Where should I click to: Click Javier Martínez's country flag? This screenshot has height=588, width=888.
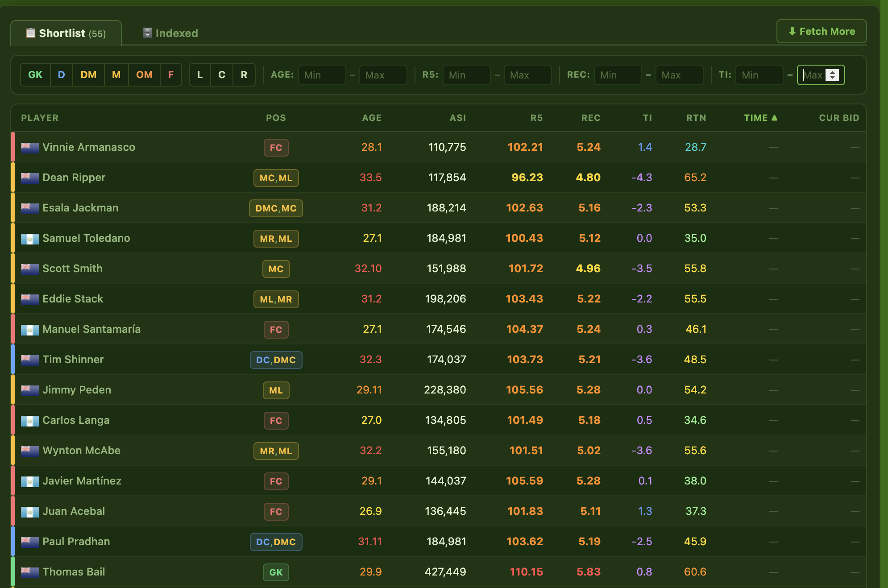point(30,481)
